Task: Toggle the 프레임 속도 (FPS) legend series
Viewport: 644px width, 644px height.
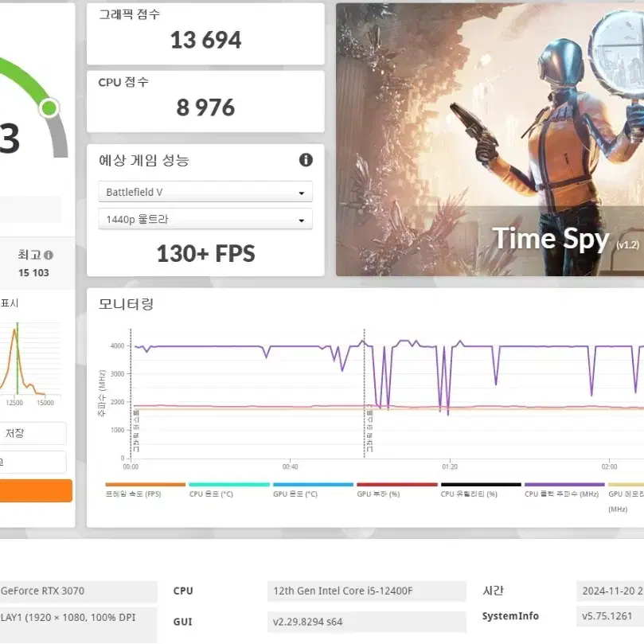Action: pyautogui.click(x=145, y=490)
